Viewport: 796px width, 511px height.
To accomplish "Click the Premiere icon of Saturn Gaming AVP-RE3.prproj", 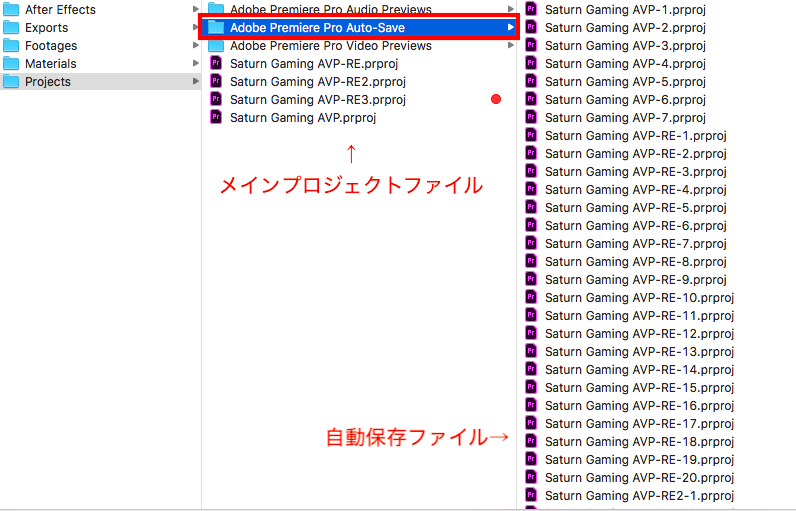I will tap(216, 99).
